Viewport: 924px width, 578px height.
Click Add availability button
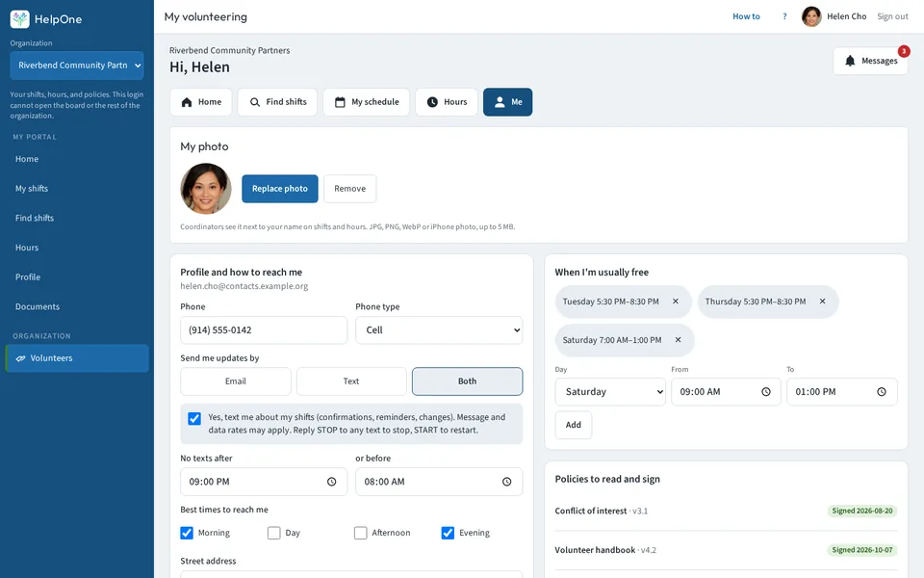[x=574, y=425]
